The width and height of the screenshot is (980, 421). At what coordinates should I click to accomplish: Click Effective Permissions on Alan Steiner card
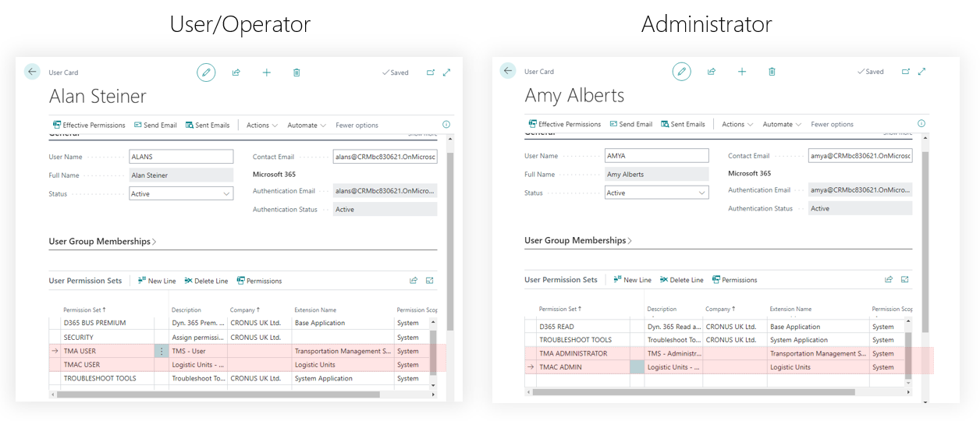[89, 125]
